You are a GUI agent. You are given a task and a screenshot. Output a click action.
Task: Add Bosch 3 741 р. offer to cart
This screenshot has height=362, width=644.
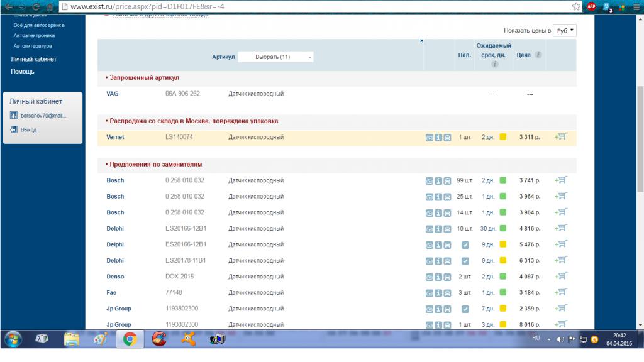pos(561,180)
